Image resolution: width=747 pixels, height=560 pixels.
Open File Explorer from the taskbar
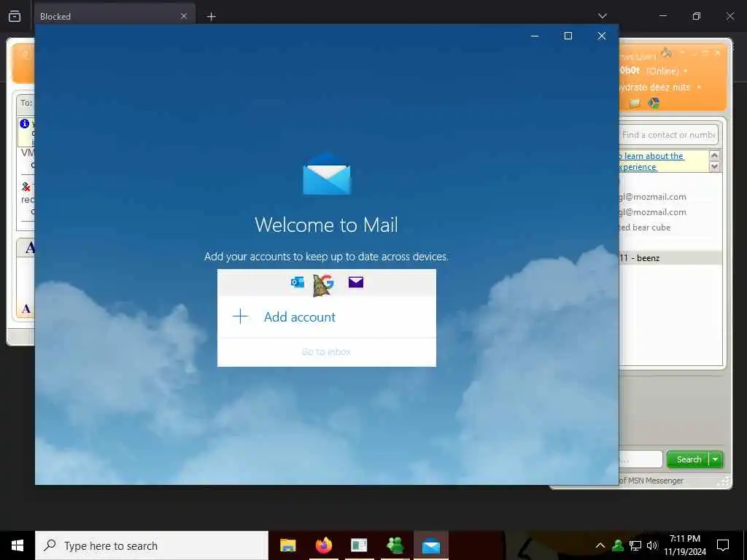[287, 545]
